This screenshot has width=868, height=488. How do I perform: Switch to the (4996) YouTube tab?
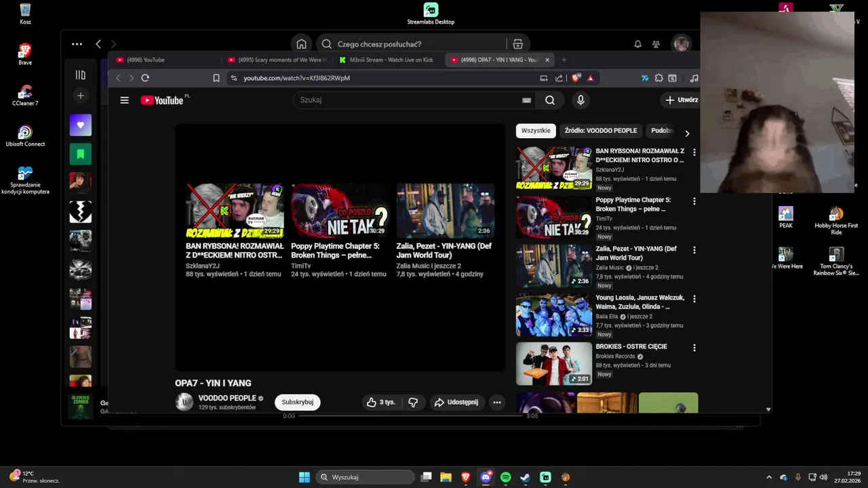pos(165,60)
